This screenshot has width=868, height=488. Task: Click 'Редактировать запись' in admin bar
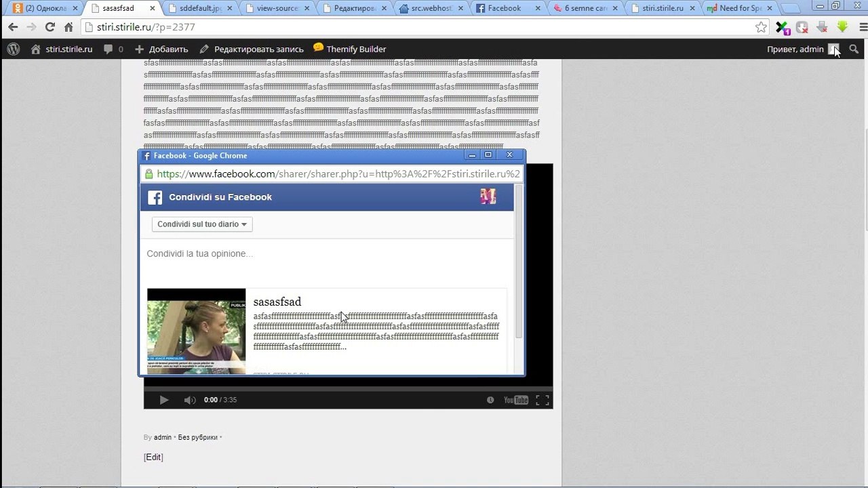pos(252,49)
